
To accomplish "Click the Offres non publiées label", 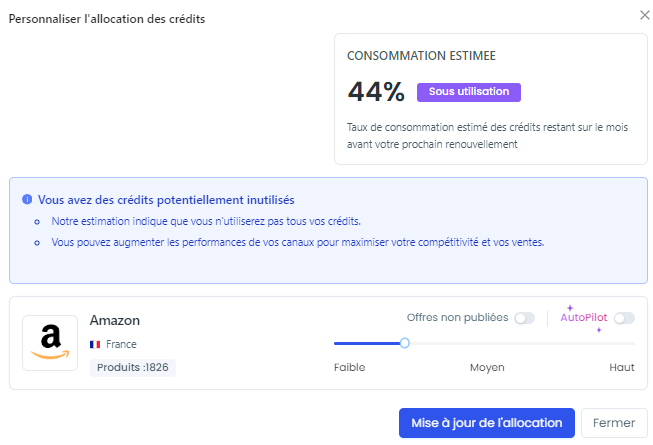I will coord(457,318).
